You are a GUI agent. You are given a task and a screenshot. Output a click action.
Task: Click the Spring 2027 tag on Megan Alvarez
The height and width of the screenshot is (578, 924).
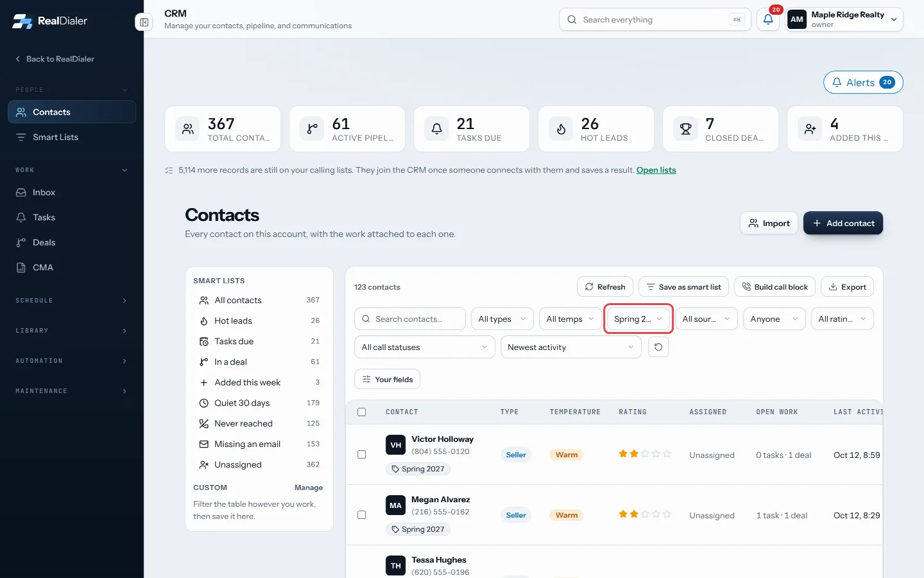pyautogui.click(x=418, y=529)
